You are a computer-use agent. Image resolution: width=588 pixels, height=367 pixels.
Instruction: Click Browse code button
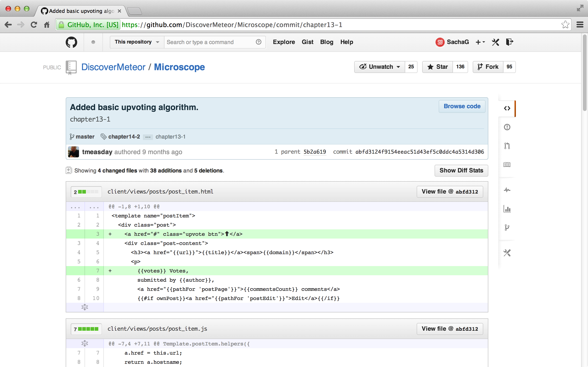click(x=462, y=107)
